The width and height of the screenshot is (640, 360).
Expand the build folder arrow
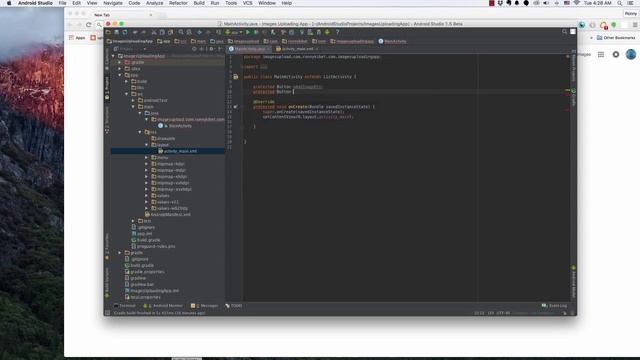127,81
